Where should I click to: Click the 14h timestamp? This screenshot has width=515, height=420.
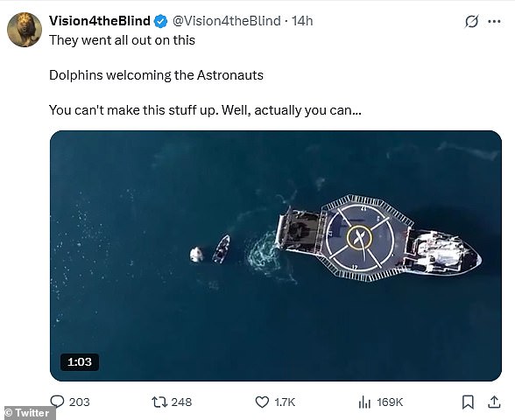[x=302, y=21]
